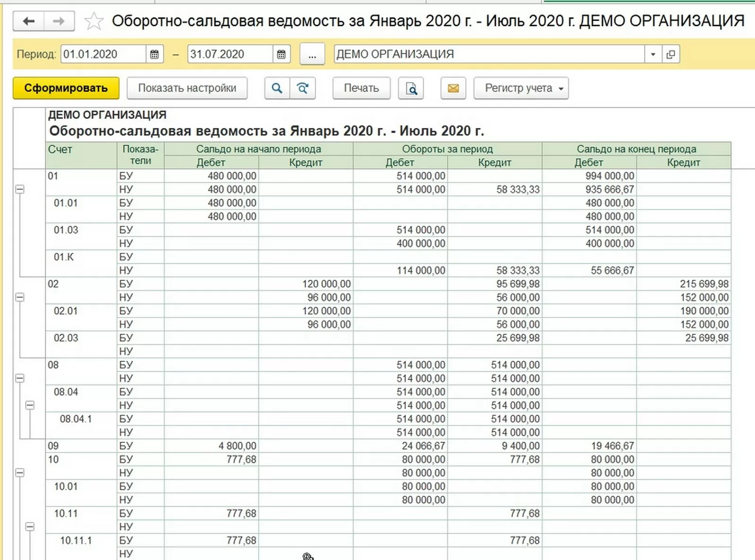Click the period start date field
The image size is (755, 560).
pyautogui.click(x=103, y=54)
